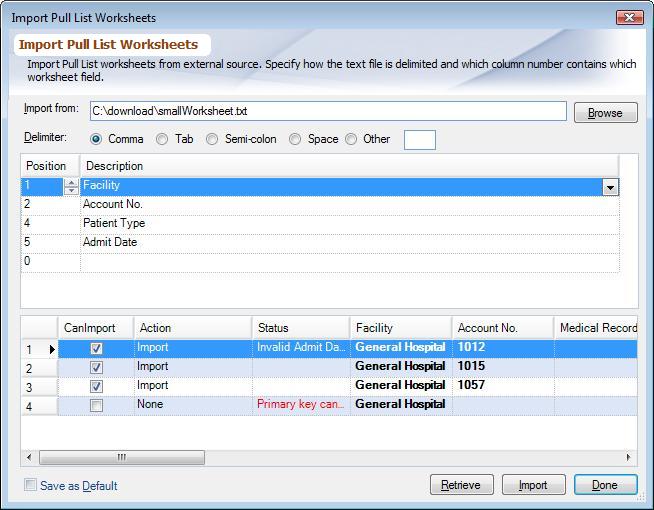Image resolution: width=654 pixels, height=510 pixels.
Task: Click the Action column header
Action: [x=193, y=328]
